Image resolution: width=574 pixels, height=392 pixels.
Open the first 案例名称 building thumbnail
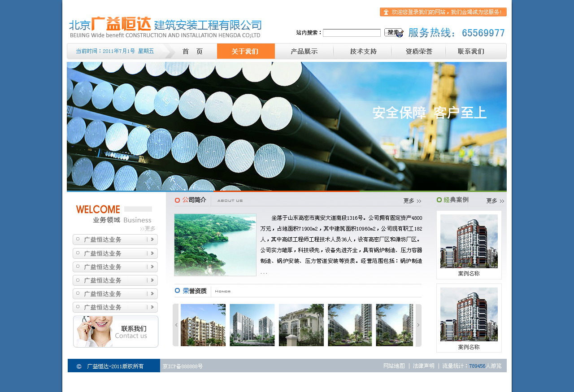click(469, 241)
